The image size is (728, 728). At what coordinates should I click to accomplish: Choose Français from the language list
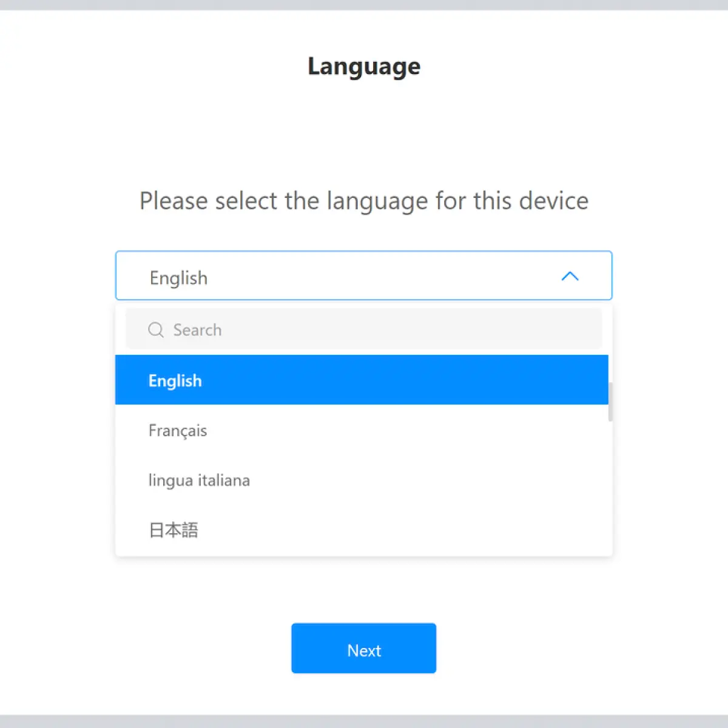pyautogui.click(x=362, y=430)
